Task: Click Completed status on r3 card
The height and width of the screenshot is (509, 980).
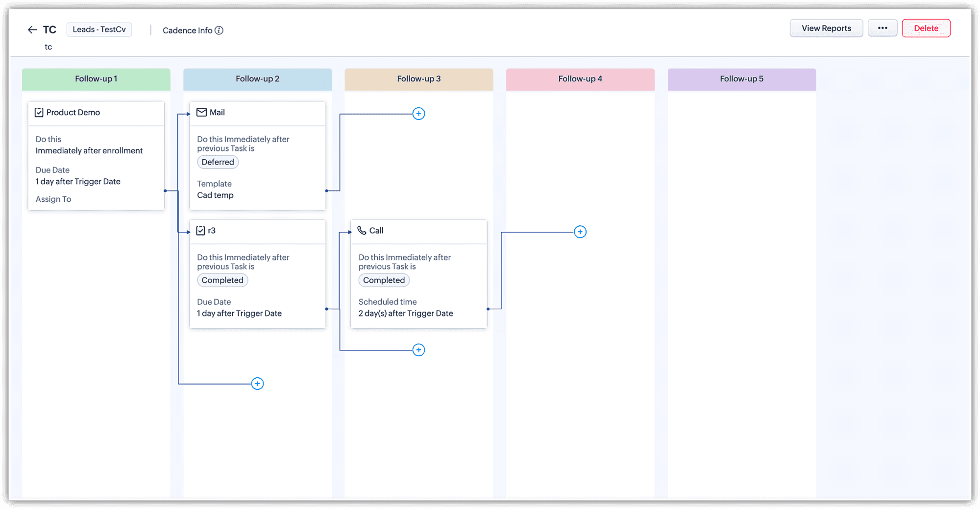Action: (x=222, y=280)
